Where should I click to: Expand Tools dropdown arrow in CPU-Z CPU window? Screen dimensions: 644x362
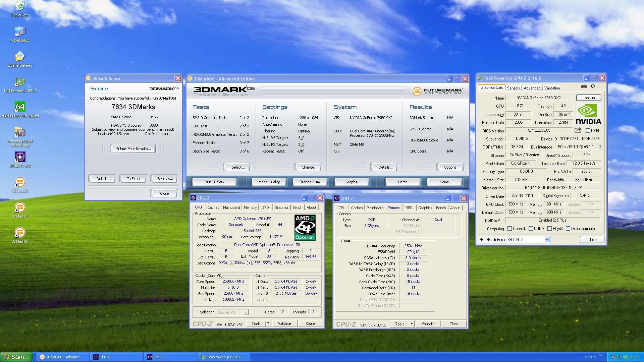(x=268, y=323)
